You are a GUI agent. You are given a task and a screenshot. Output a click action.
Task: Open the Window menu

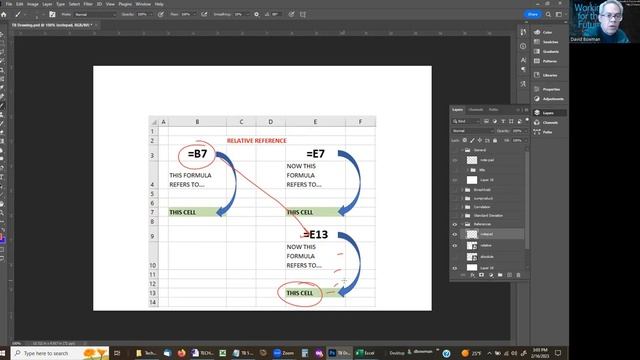[x=143, y=4]
